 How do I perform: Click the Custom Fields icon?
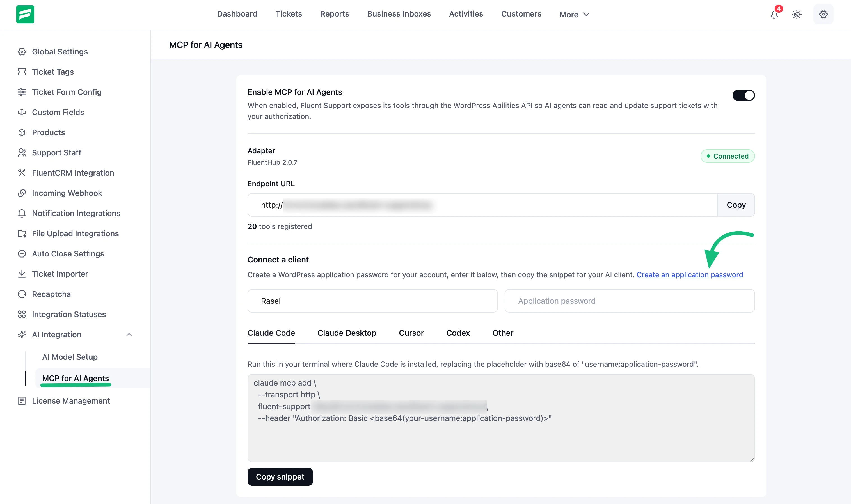22,112
